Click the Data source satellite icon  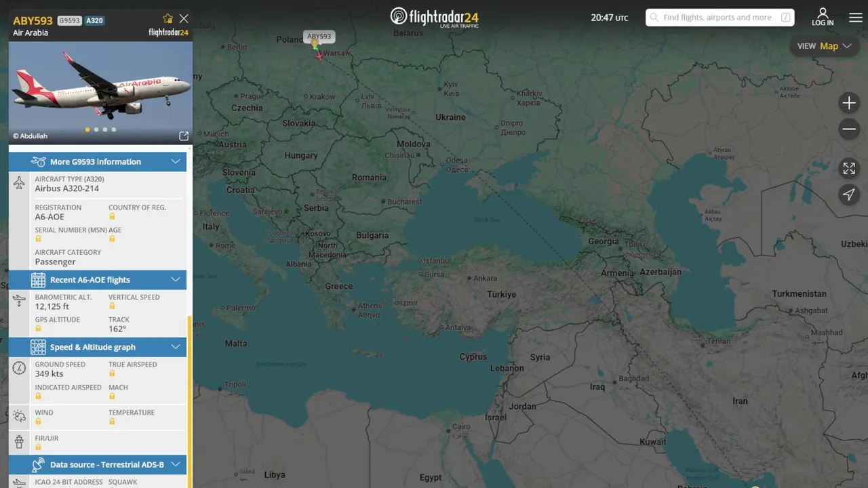click(x=39, y=464)
